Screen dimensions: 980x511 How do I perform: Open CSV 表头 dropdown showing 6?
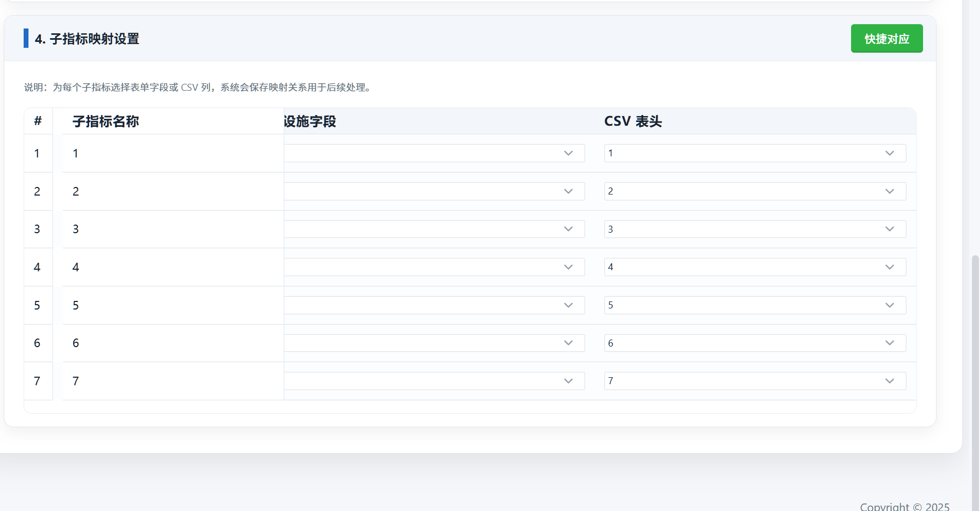[755, 343]
